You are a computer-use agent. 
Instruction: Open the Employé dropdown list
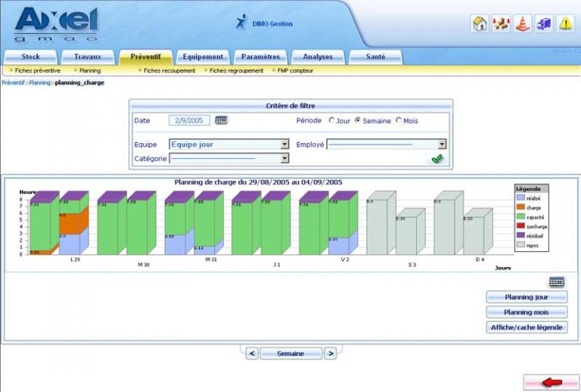[x=442, y=144]
